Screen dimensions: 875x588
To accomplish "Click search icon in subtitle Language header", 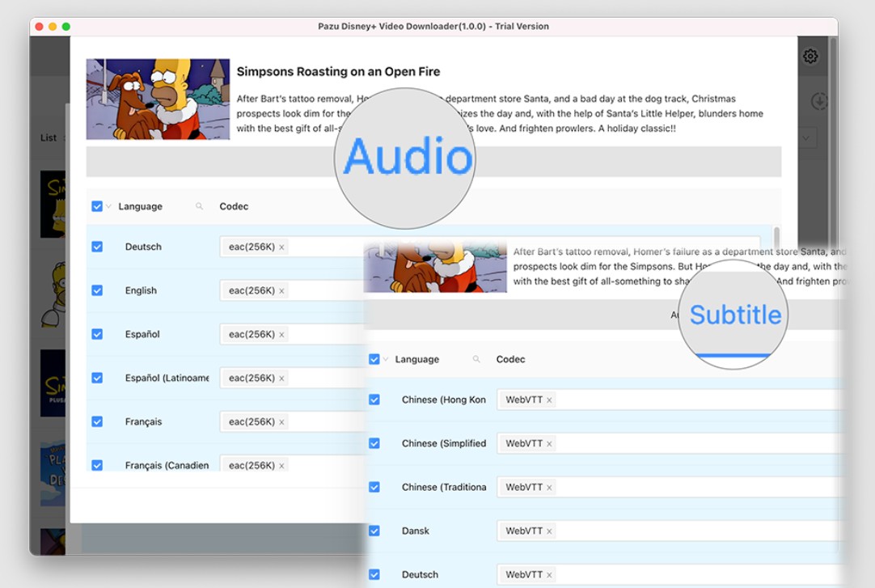I will click(x=476, y=359).
